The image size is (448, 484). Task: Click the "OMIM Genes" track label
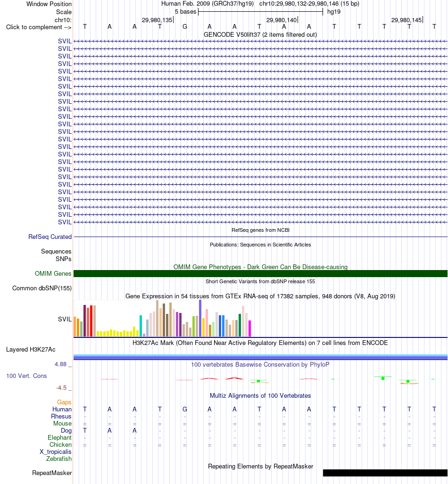pyautogui.click(x=53, y=273)
